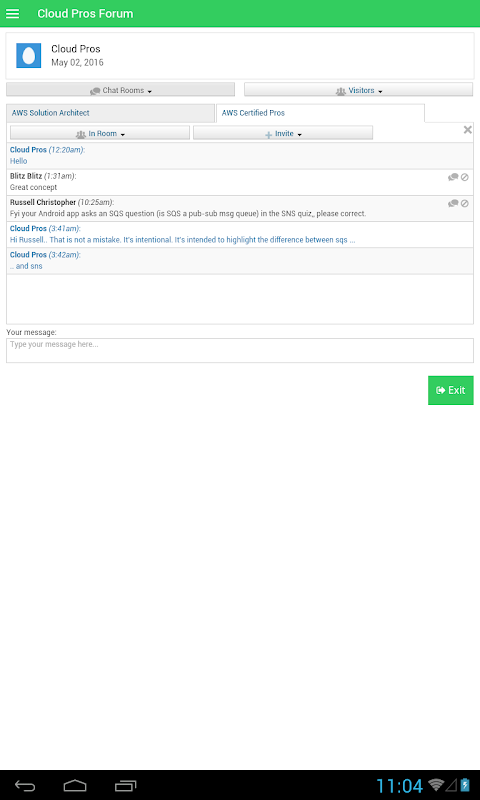480x800 pixels.
Task: Tap the Android home button
Action: pos(75,785)
